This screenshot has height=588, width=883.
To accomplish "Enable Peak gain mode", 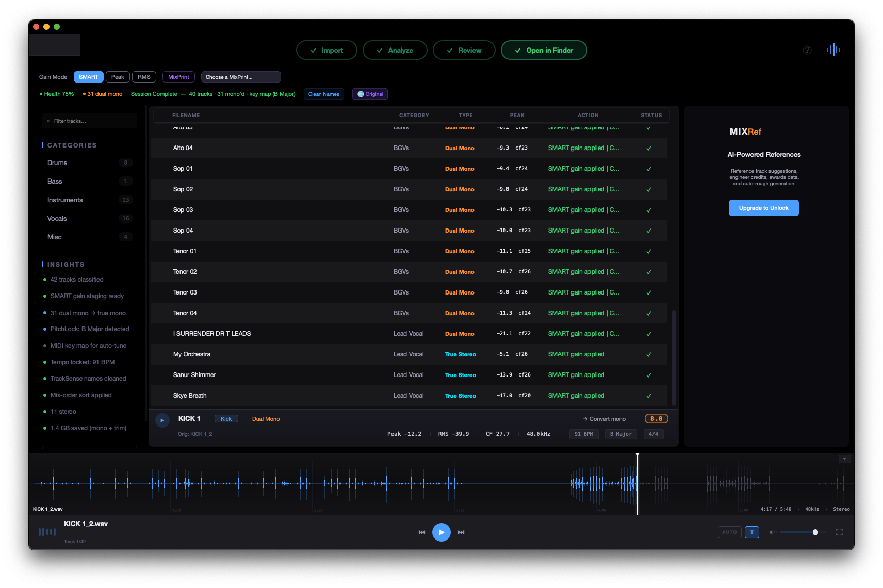I will point(118,76).
